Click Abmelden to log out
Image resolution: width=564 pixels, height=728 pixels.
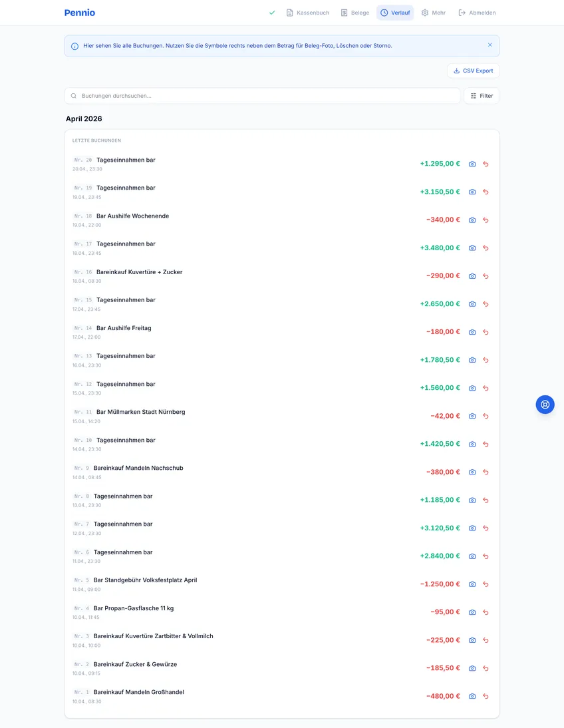[477, 13]
